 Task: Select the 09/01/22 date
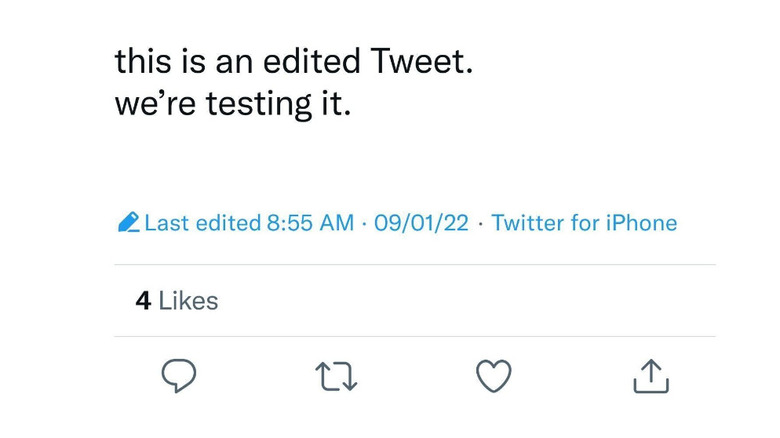click(421, 223)
